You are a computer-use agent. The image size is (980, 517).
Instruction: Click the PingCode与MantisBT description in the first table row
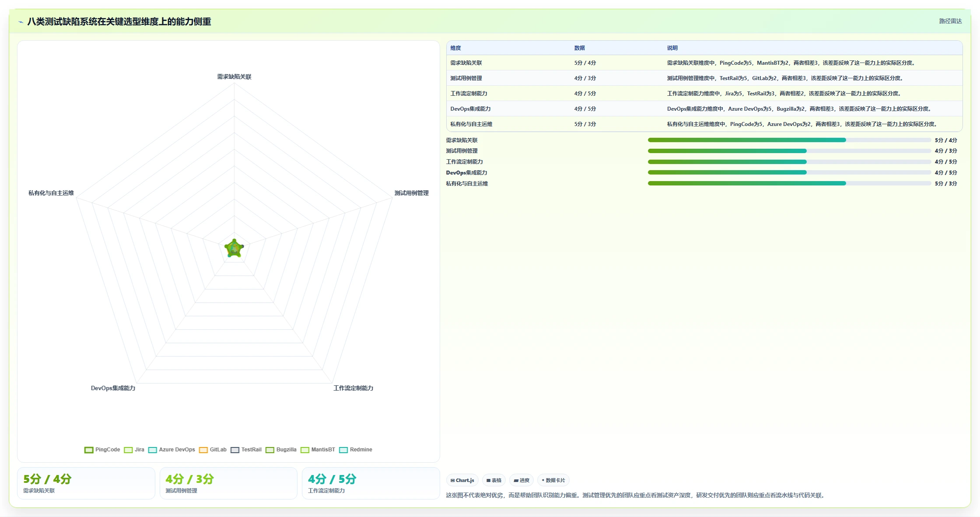click(791, 63)
